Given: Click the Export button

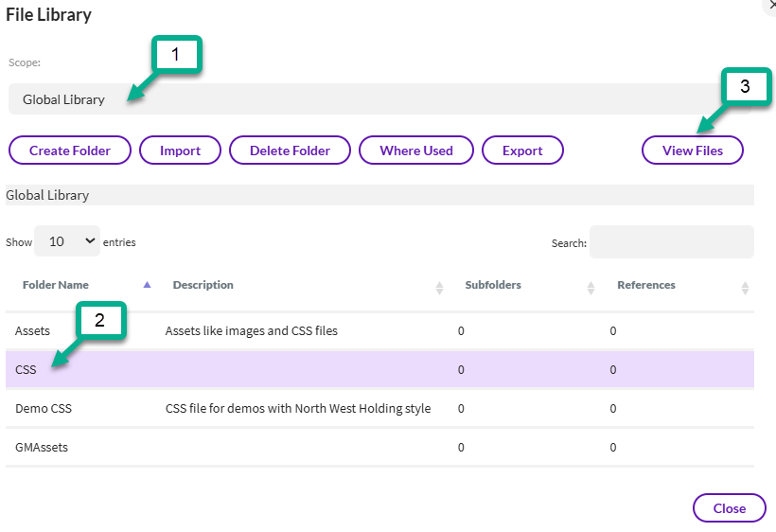Looking at the screenshot, I should point(522,151).
